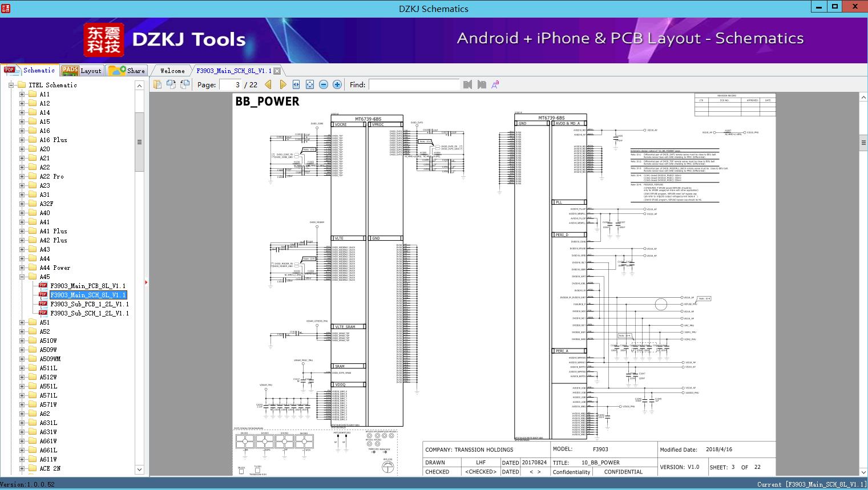Viewport: 868px width, 490px height.
Task: Click tree panel scroll down arrow
Action: click(139, 469)
